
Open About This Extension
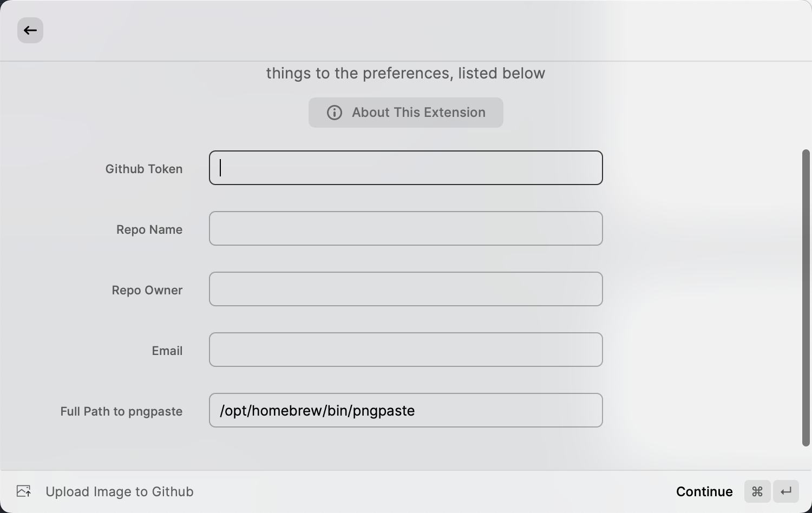point(406,113)
